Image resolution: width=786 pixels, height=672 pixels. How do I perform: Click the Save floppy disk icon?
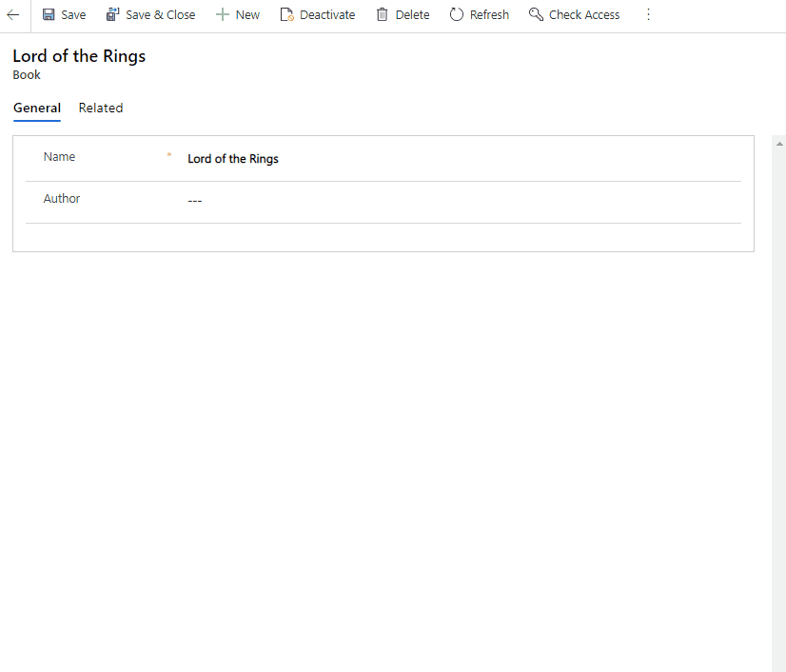tap(49, 14)
